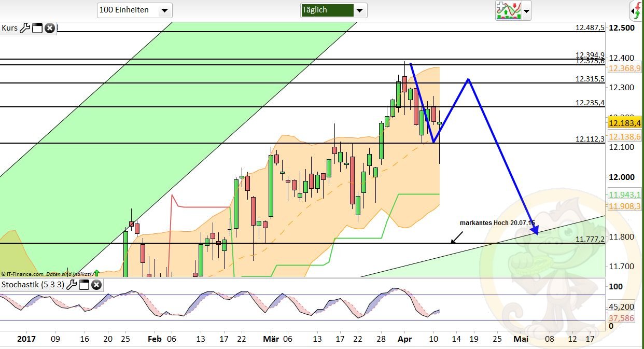Expand the arrow next to the indicator icon
Viewport: 644px width, 349px height.
526,10
